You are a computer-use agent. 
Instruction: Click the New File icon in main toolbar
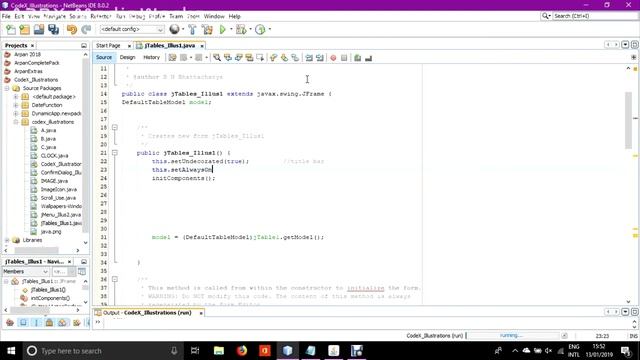click(11, 29)
